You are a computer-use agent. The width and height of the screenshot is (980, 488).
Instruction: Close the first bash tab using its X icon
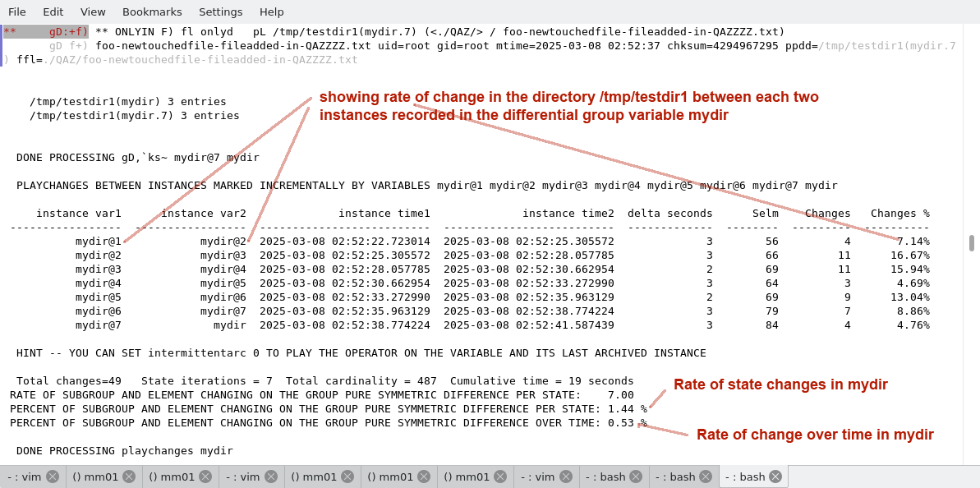tap(637, 476)
